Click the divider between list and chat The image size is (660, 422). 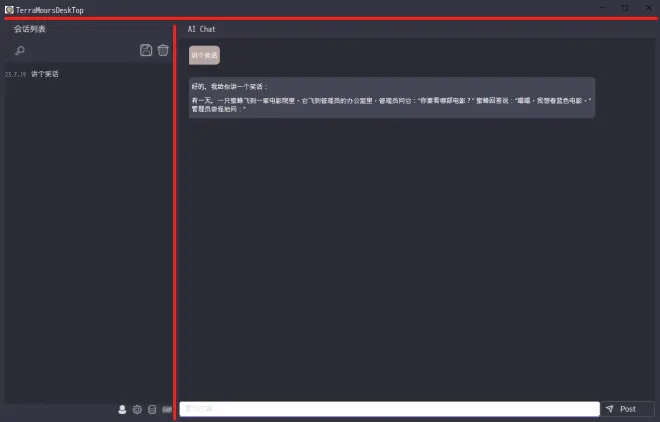pyautogui.click(x=175, y=220)
